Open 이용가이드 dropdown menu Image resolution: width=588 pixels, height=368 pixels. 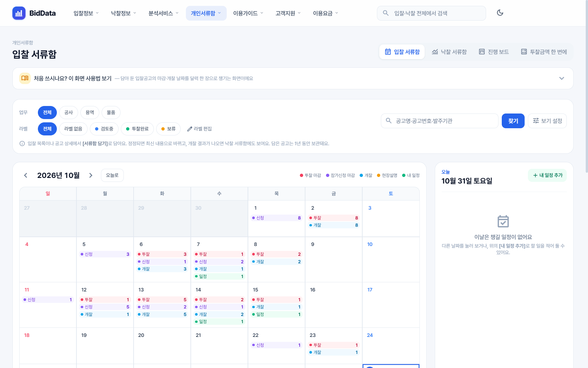coord(248,13)
